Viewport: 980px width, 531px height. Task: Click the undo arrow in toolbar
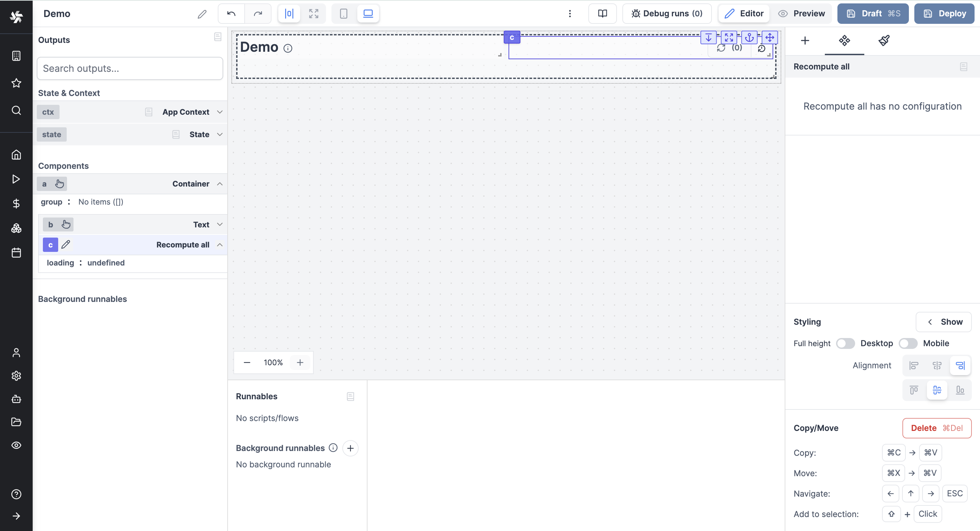pos(231,14)
